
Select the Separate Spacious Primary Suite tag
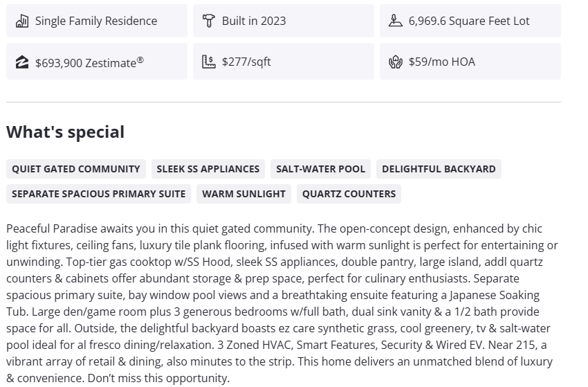click(x=99, y=194)
